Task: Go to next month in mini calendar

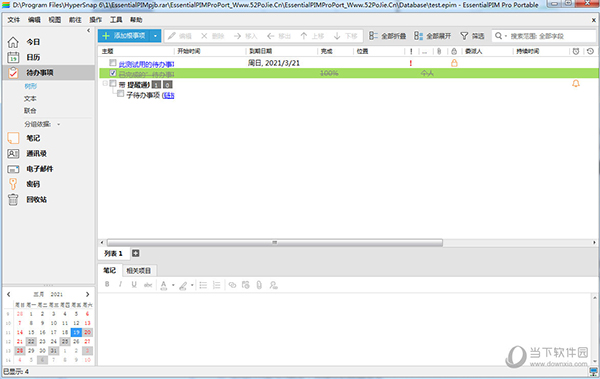Action: pos(88,294)
